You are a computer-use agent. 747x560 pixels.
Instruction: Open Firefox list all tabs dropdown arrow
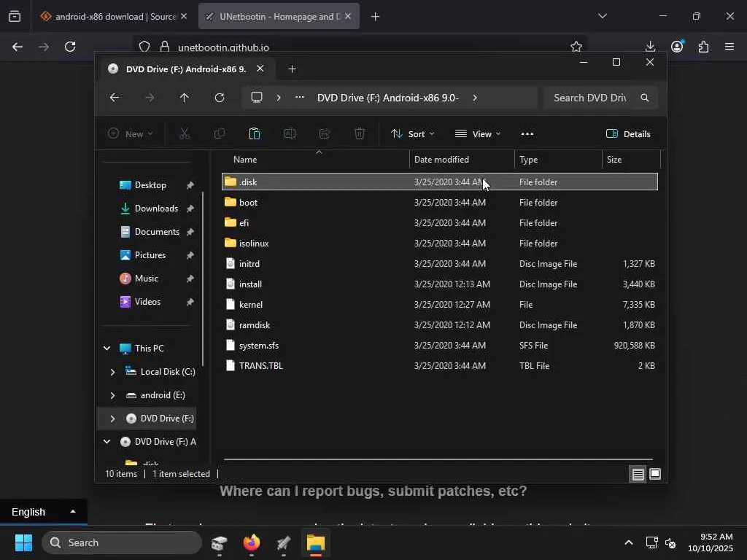pyautogui.click(x=603, y=16)
